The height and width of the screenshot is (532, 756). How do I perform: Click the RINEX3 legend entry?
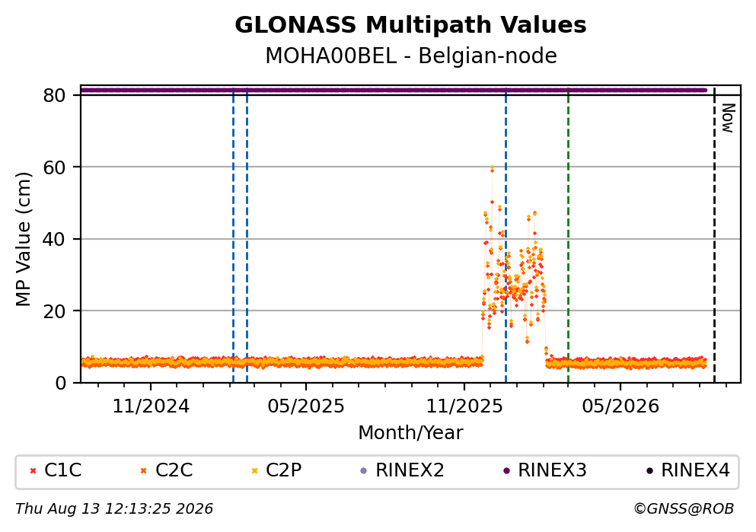[545, 470]
